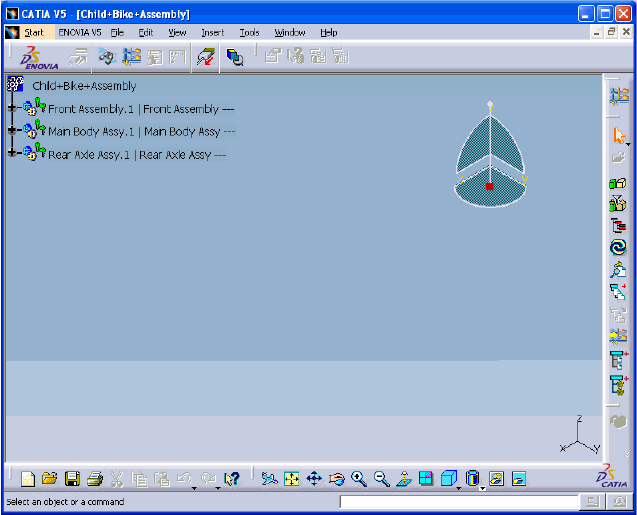
Task: Expand the Front Assembly.1 tree node
Action: [11, 108]
